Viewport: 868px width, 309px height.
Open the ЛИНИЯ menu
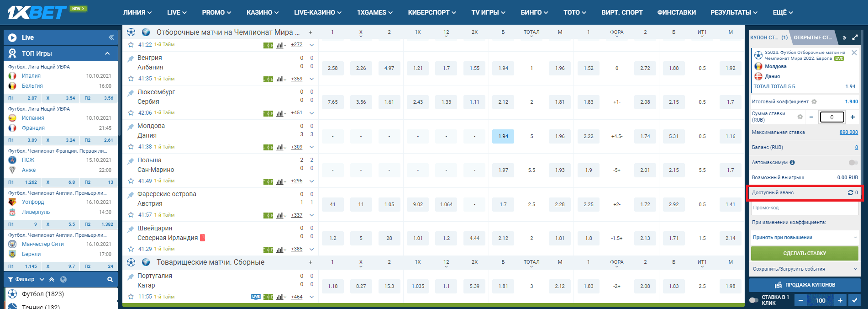137,12
